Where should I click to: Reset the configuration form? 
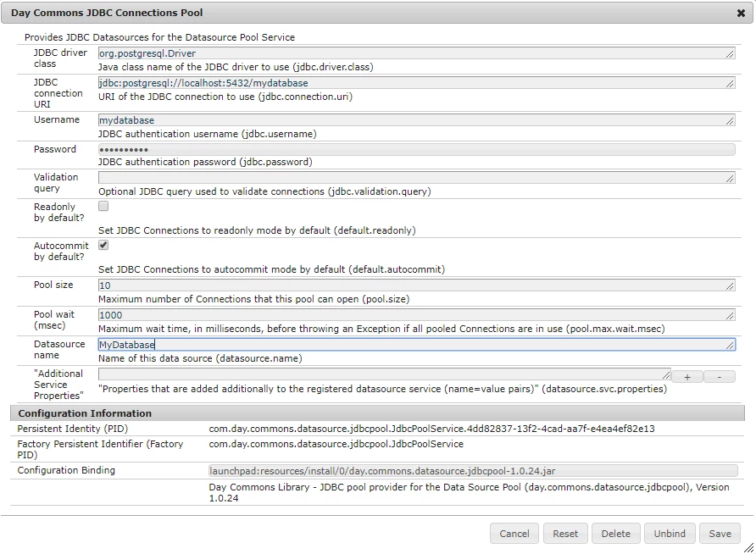pos(565,534)
